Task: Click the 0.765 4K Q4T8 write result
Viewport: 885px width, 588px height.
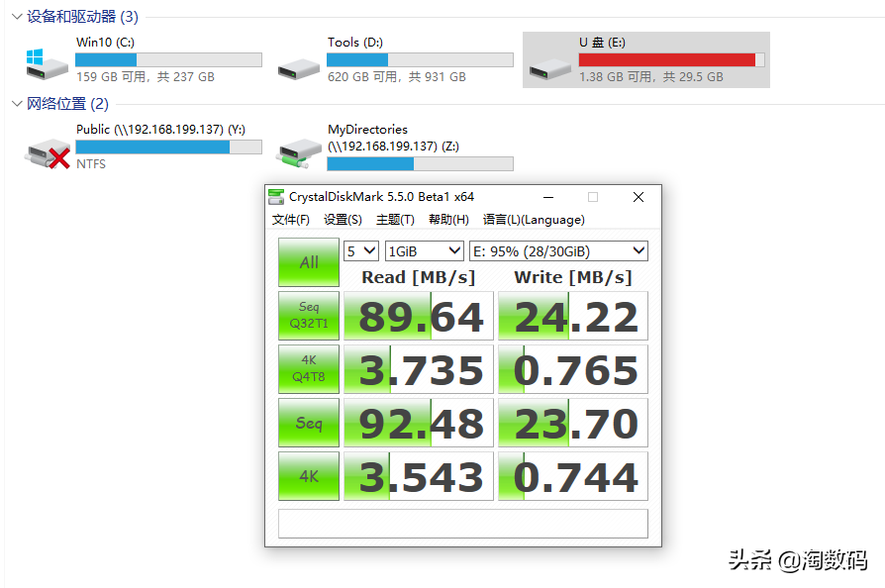Action: click(x=573, y=369)
